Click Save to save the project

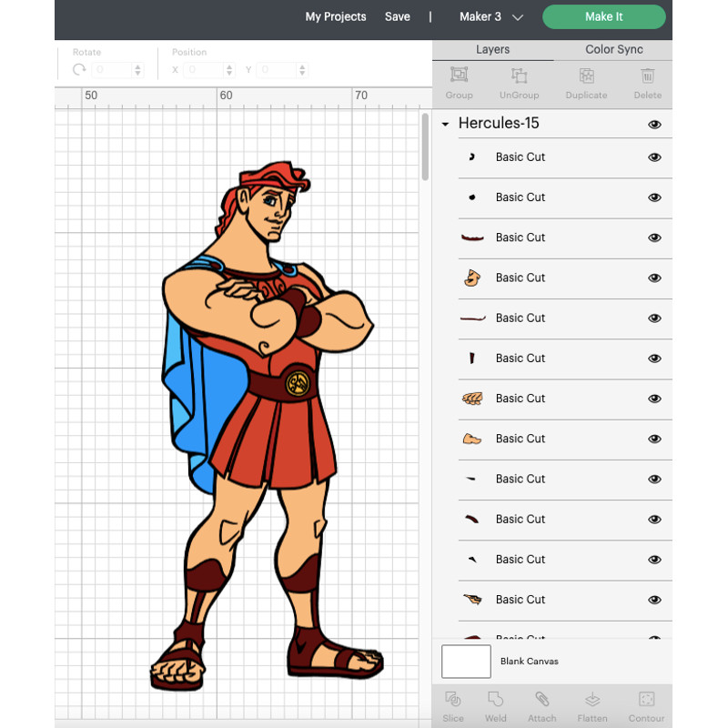(x=397, y=16)
